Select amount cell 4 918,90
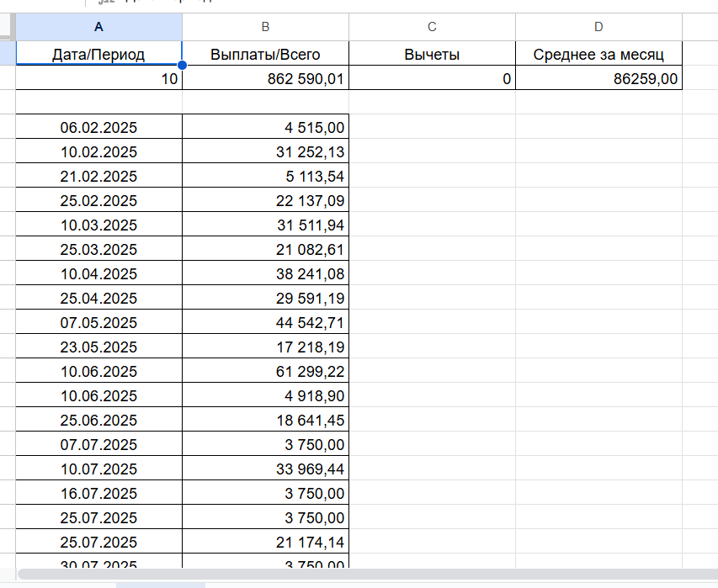The width and height of the screenshot is (718, 588). 266,395
